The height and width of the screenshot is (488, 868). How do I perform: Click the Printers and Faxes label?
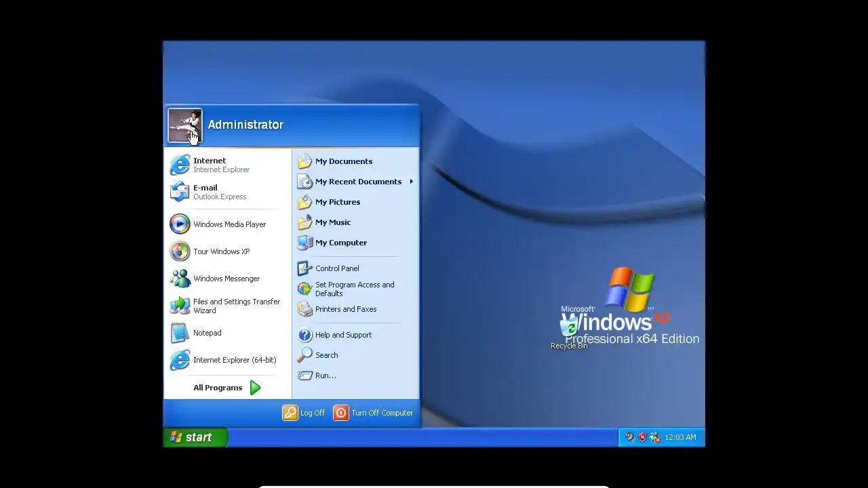346,309
